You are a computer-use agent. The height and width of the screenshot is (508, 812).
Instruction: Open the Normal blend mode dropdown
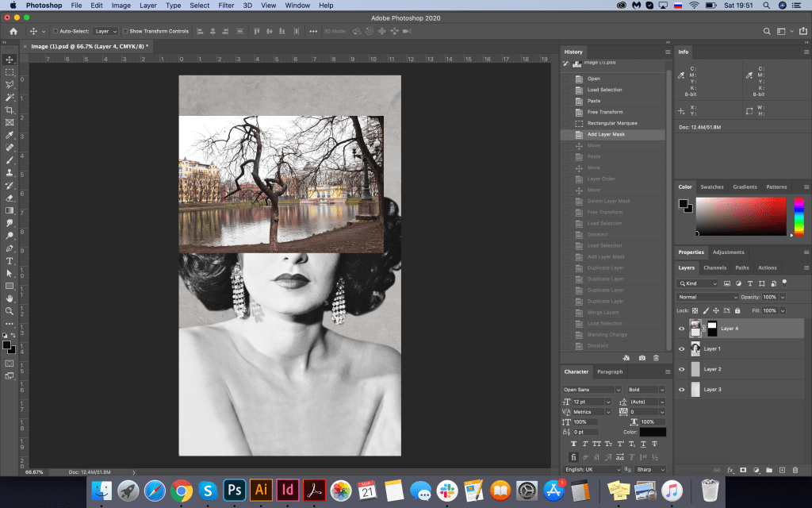(707, 297)
